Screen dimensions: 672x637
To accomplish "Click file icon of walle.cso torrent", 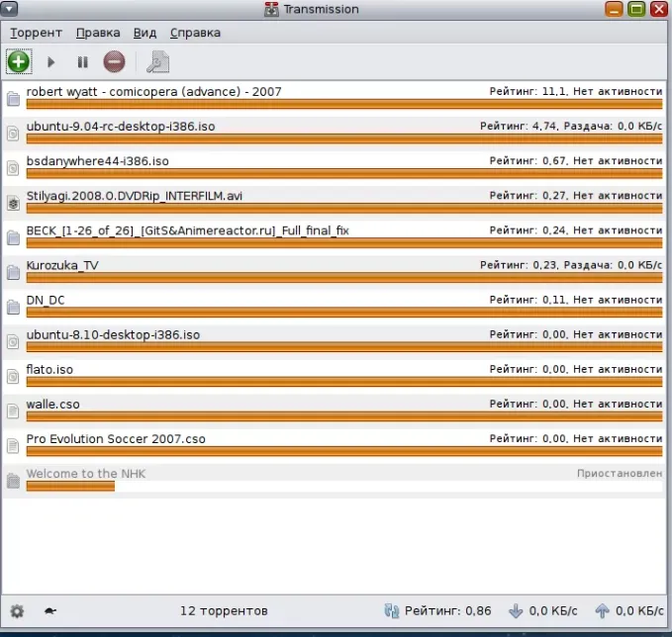I will (13, 410).
